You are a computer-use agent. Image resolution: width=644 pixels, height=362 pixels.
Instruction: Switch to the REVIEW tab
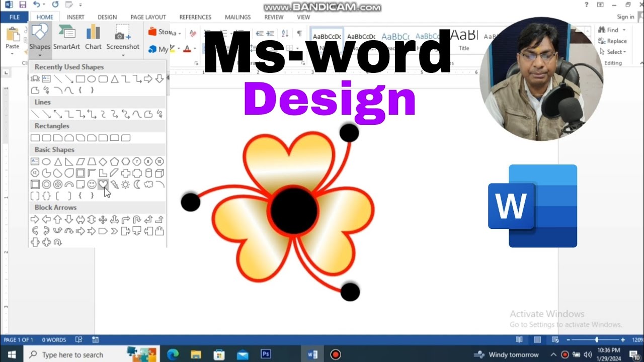[274, 17]
